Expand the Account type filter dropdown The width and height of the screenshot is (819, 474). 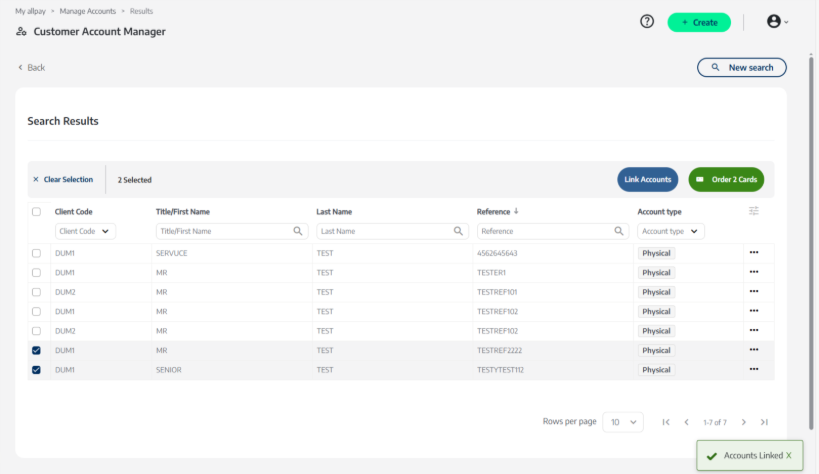tap(671, 231)
